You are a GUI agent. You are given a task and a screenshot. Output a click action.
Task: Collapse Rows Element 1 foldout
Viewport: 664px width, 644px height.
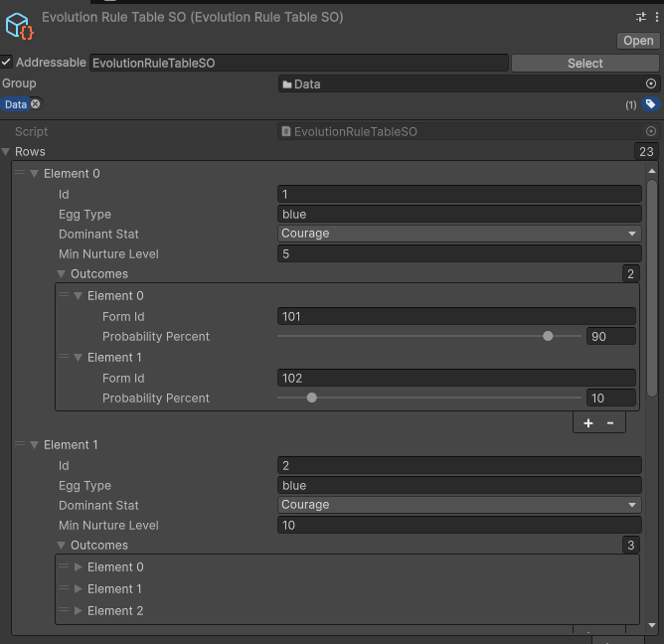[x=35, y=445]
